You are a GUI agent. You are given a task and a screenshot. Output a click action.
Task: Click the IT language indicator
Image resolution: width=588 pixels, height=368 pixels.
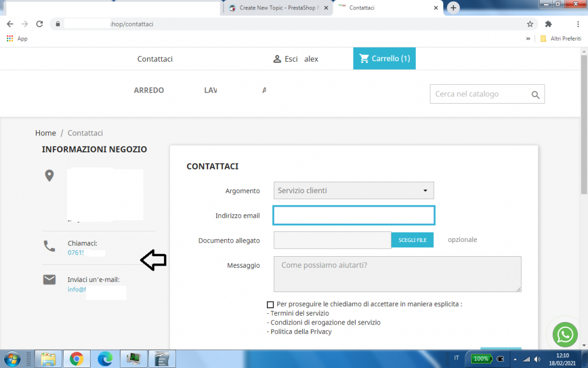coord(456,358)
